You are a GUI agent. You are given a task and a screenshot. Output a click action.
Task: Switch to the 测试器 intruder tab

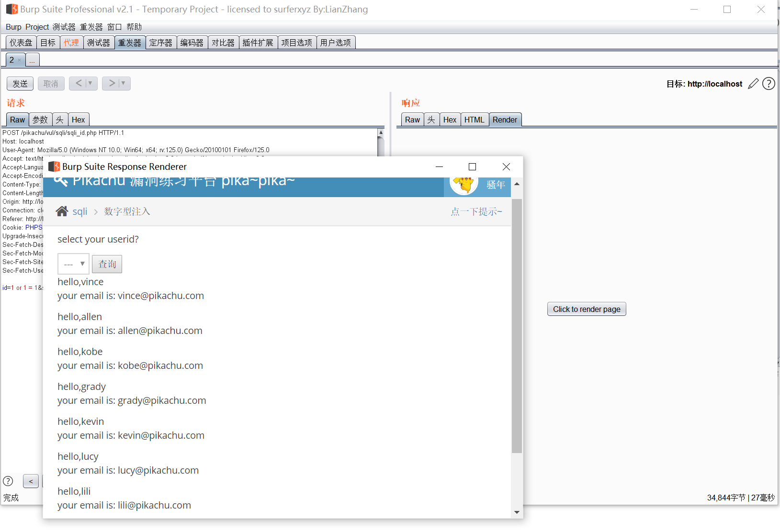(99, 43)
